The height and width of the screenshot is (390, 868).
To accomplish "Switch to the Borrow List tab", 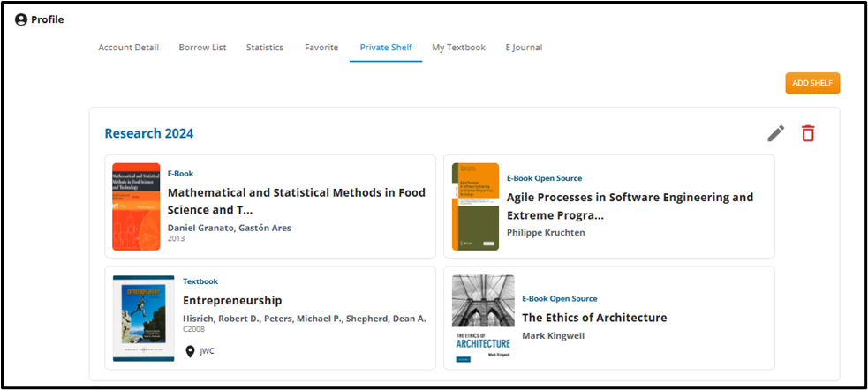I will 202,48.
